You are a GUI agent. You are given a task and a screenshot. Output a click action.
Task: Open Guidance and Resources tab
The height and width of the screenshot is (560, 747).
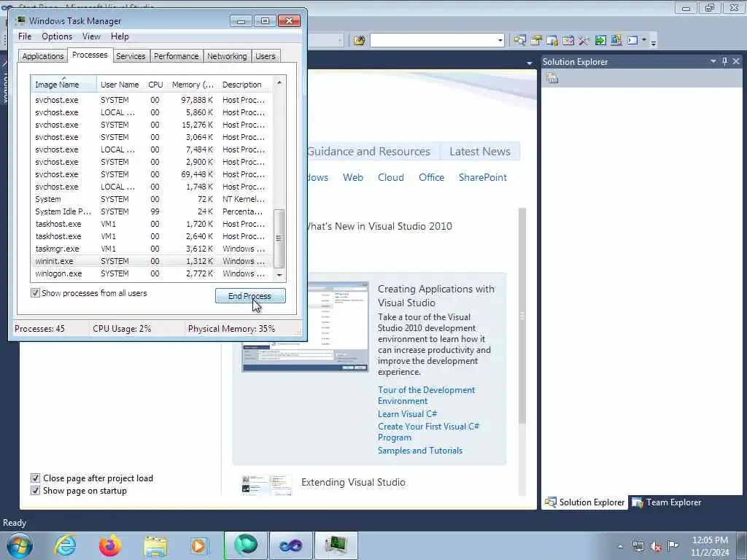tap(368, 152)
